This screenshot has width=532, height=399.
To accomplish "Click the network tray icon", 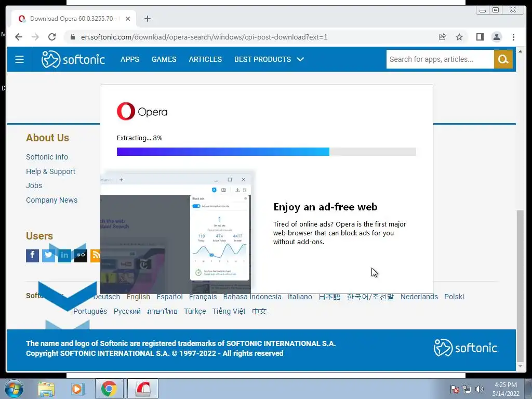I will coord(467,389).
